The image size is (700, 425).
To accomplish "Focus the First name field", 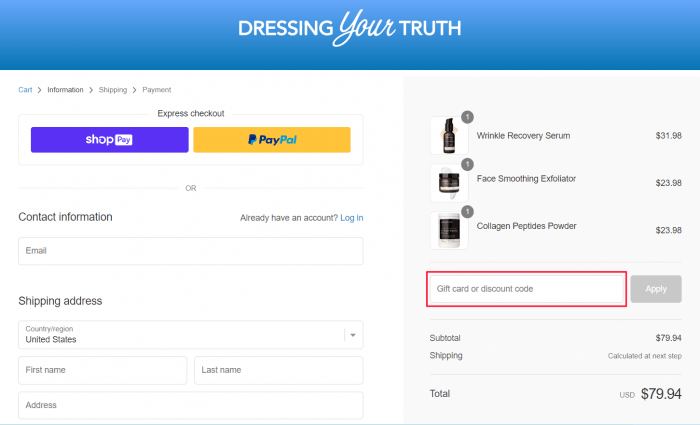I will tap(102, 370).
